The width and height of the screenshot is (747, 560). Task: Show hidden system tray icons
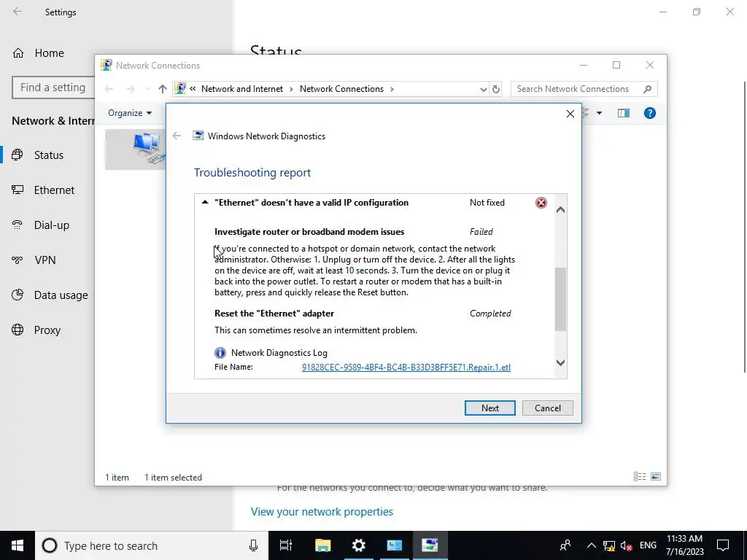591,545
